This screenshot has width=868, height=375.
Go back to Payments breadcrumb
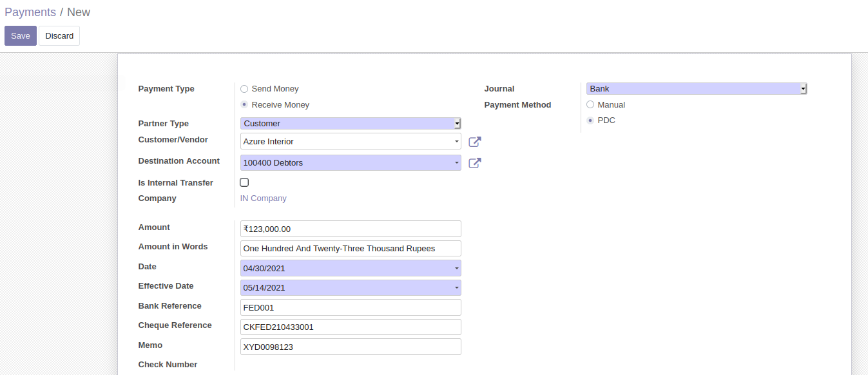tap(30, 12)
